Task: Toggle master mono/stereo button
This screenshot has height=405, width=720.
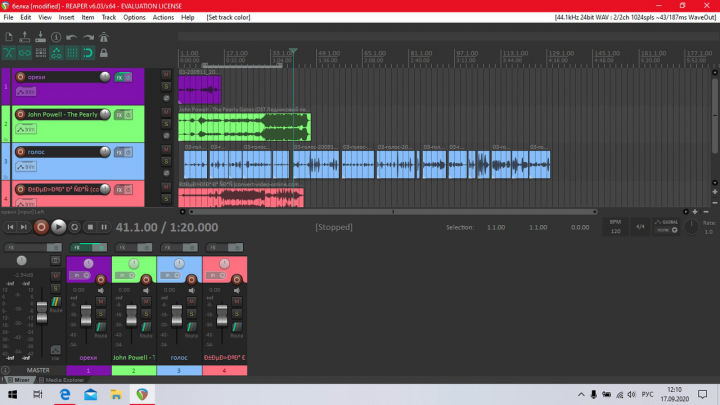Action: 56,260
